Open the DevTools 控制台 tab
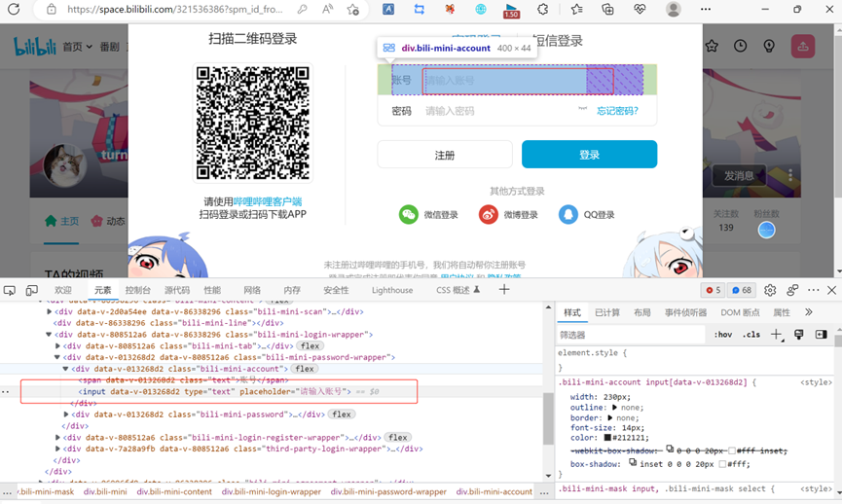Screen dimensions: 842x504 tap(138, 290)
